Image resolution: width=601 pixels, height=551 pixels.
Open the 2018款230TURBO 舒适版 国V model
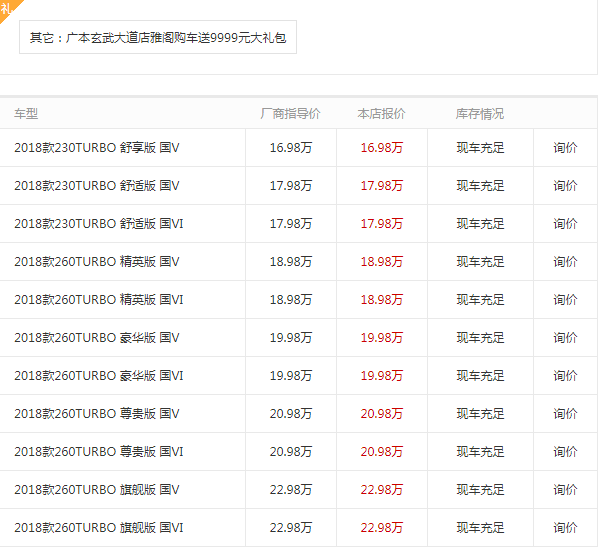[x=97, y=185]
